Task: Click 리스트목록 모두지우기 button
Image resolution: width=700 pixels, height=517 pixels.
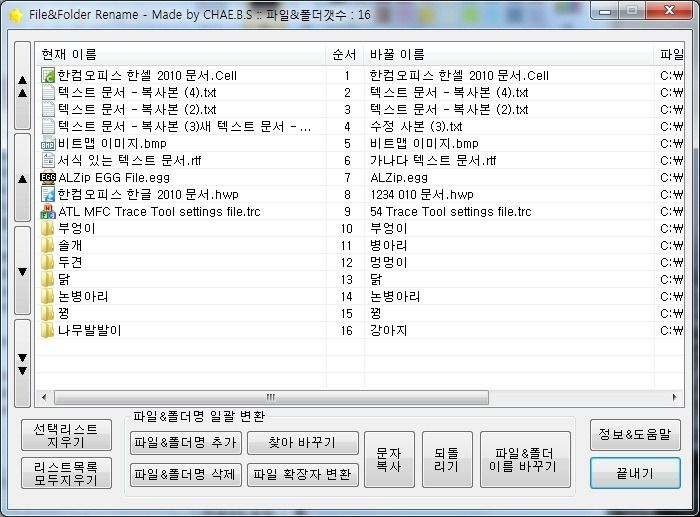Action: (66, 473)
